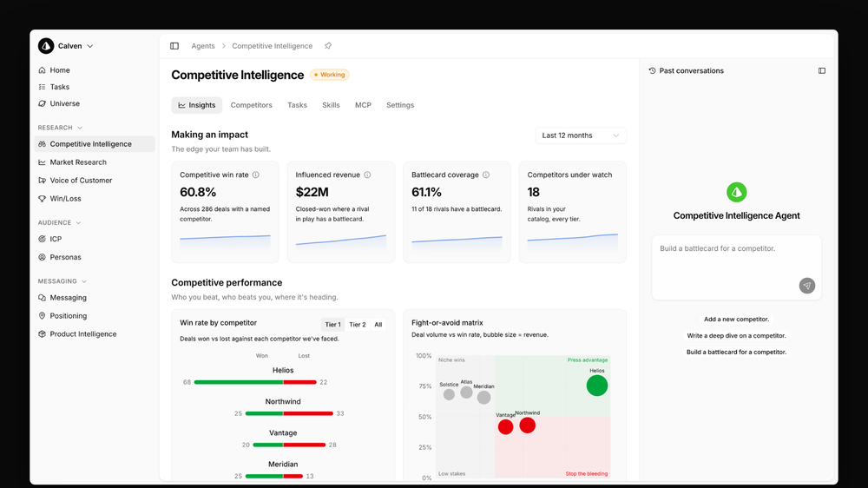The height and width of the screenshot is (488, 868).
Task: Open Voice of Customer in sidebar
Action: (80, 181)
